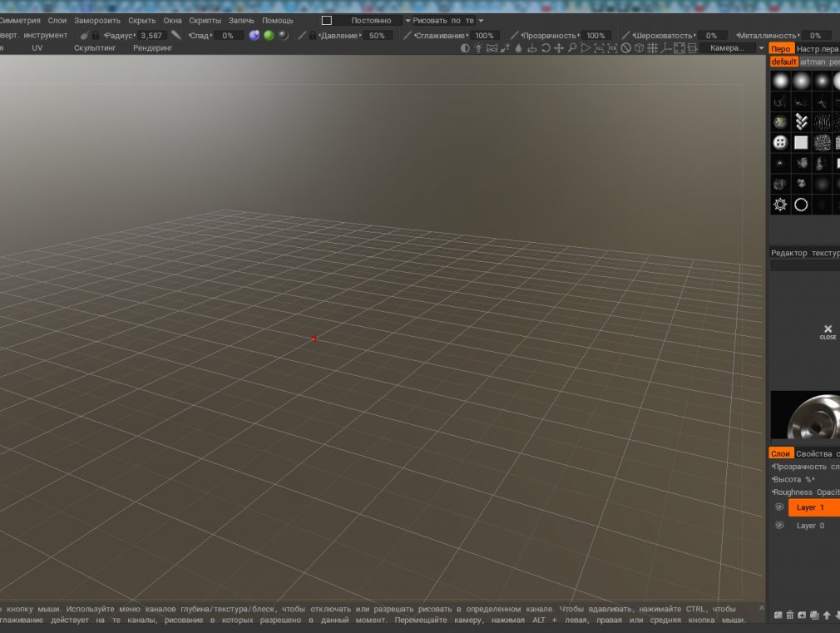
Task: Switch to the Рендеринг room tab
Action: pos(153,47)
